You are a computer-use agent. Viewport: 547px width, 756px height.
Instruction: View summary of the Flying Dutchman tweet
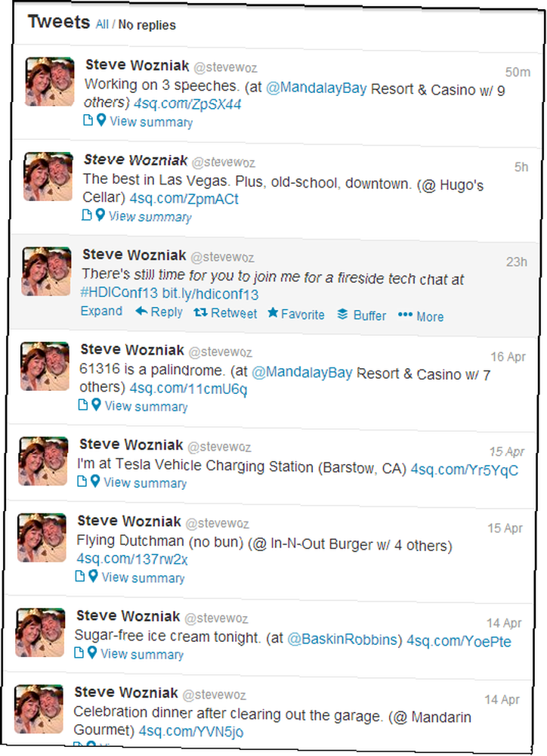[x=143, y=578]
